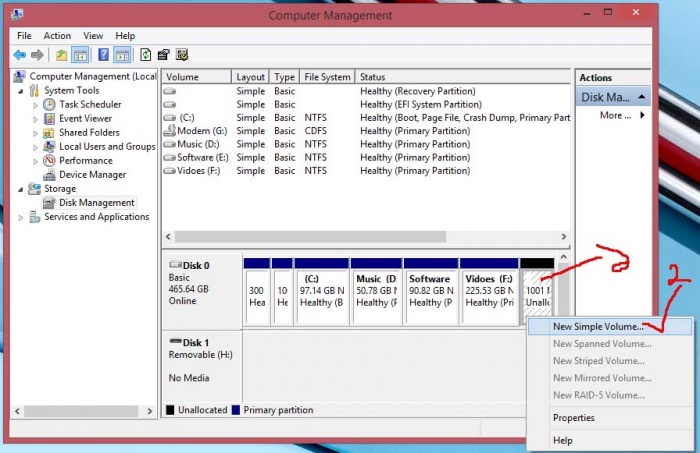Choose Properties in the context menu
The image size is (700, 453).
610,418
